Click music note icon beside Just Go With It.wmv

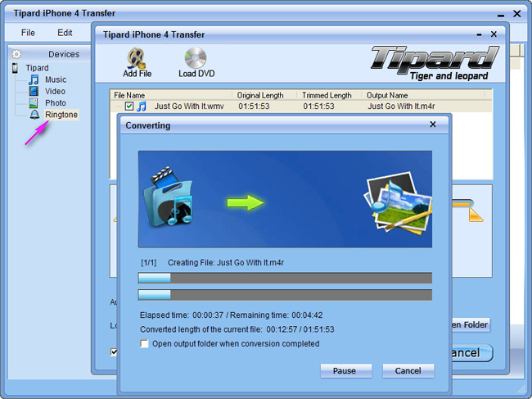tap(142, 107)
